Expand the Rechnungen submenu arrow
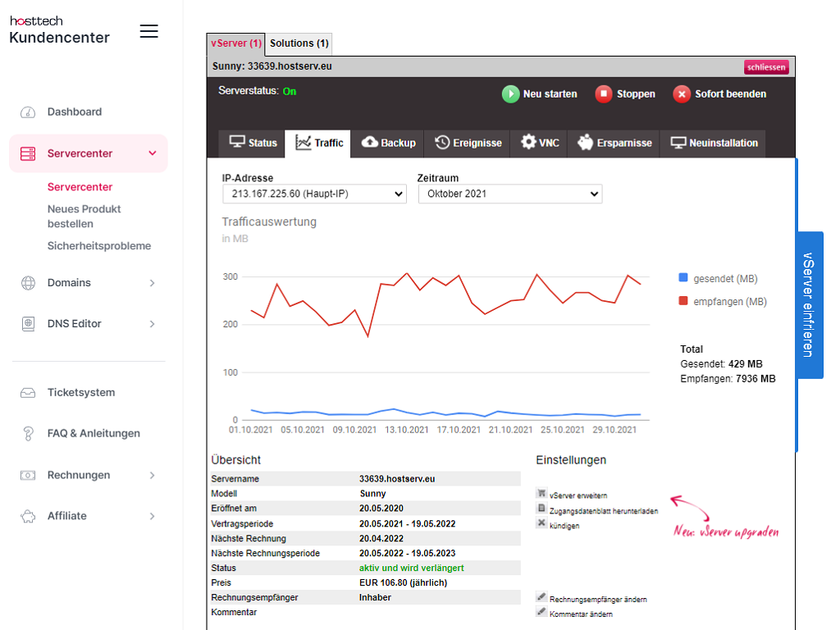Image resolution: width=840 pixels, height=630 pixels. [152, 475]
